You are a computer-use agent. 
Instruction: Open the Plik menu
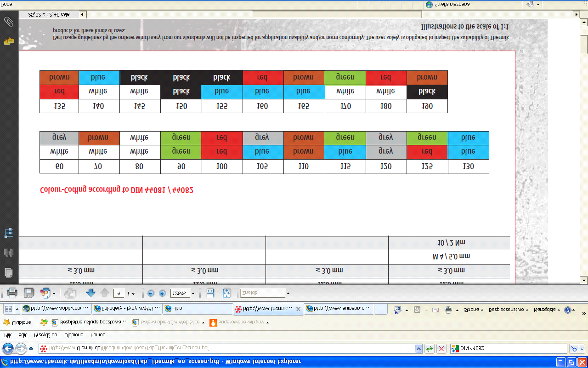coord(8,335)
